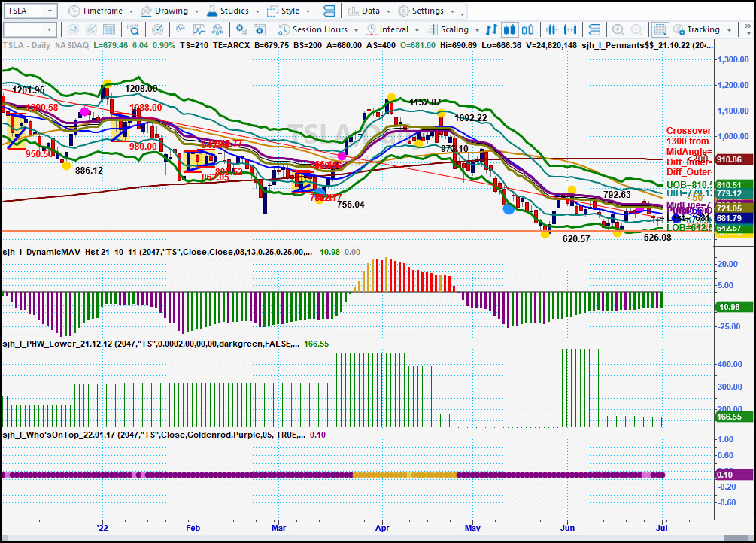Expand the Session Hours dropdown arrow
Screen dimensions: 756x543
356,30
